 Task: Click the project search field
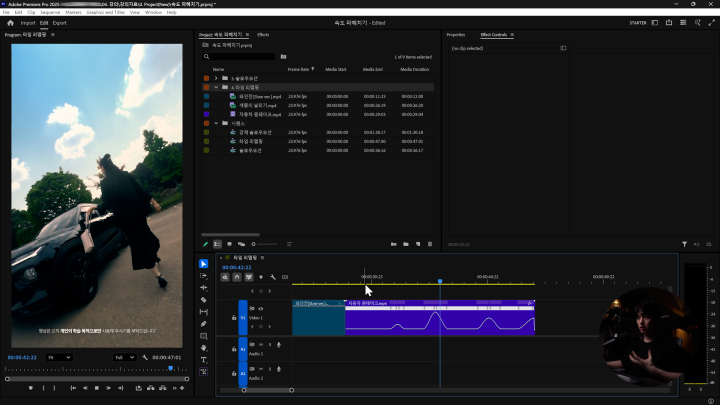[x=240, y=56]
